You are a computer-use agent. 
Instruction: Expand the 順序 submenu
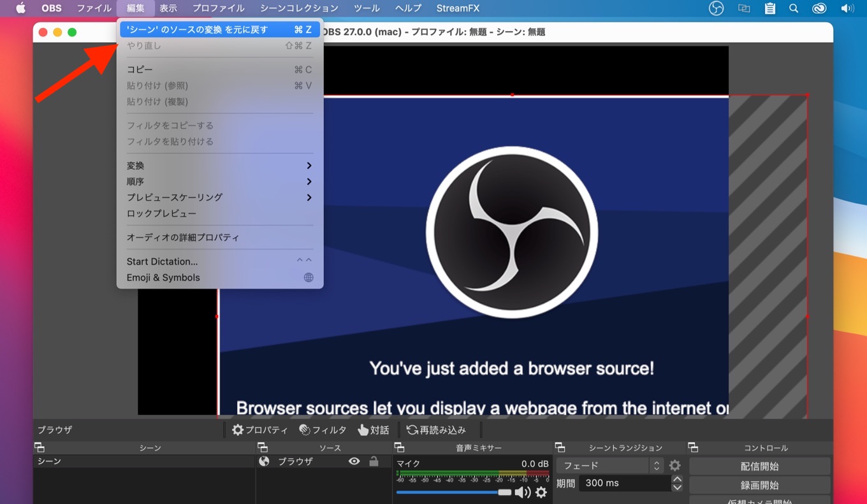tap(220, 182)
